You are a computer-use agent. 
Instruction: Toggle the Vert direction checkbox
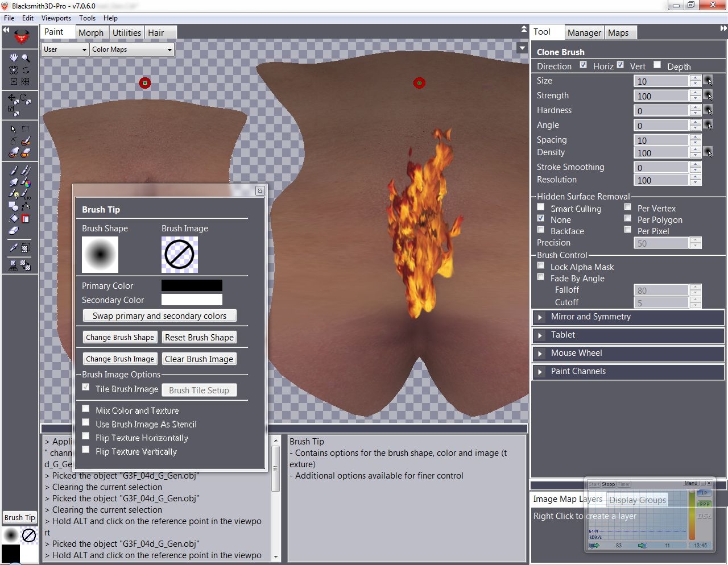click(621, 65)
